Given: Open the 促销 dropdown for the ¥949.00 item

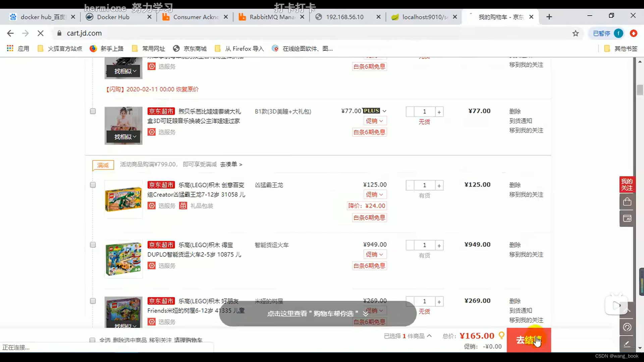Looking at the screenshot, I should click(375, 255).
